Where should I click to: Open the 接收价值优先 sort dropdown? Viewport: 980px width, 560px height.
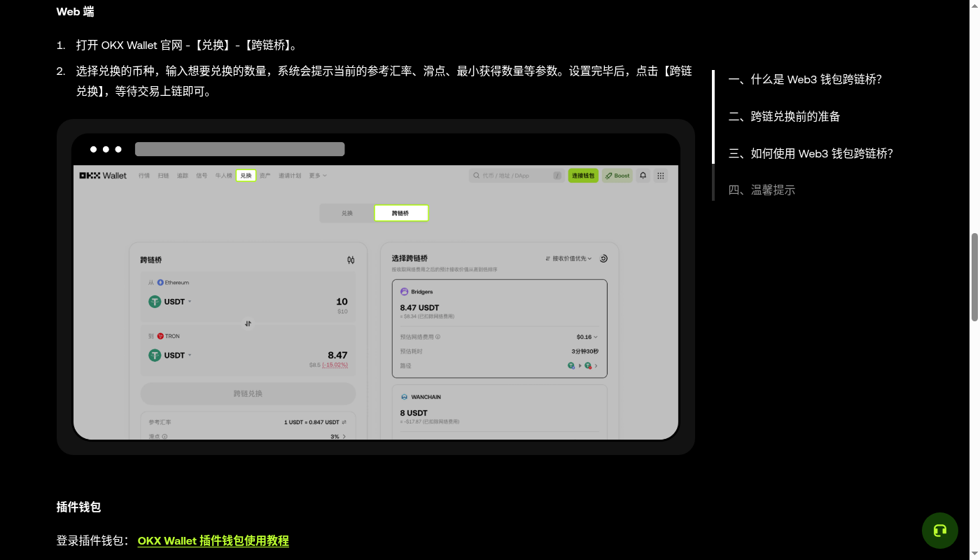tap(568, 258)
